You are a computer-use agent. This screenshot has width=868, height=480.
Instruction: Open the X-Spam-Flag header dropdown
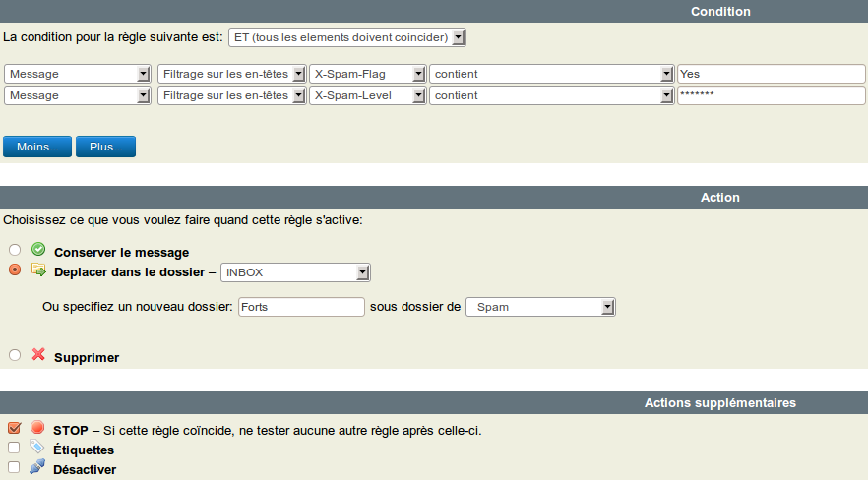pyautogui.click(x=367, y=74)
